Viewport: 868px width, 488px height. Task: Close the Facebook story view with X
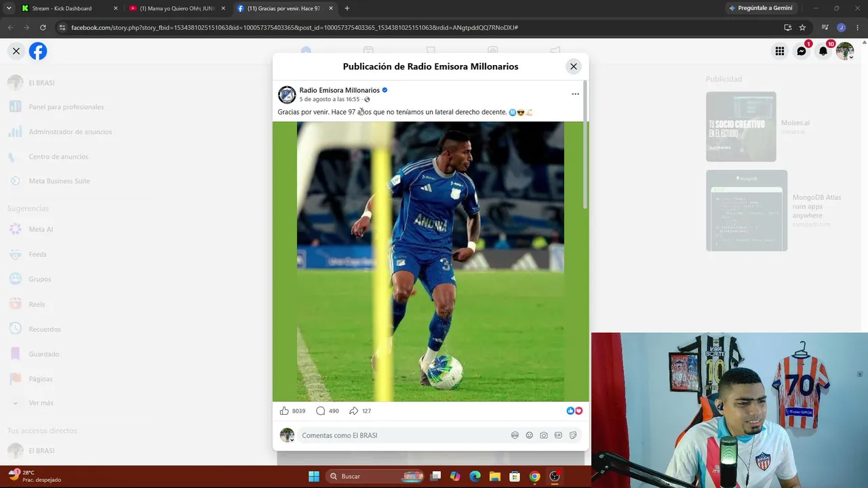click(16, 51)
